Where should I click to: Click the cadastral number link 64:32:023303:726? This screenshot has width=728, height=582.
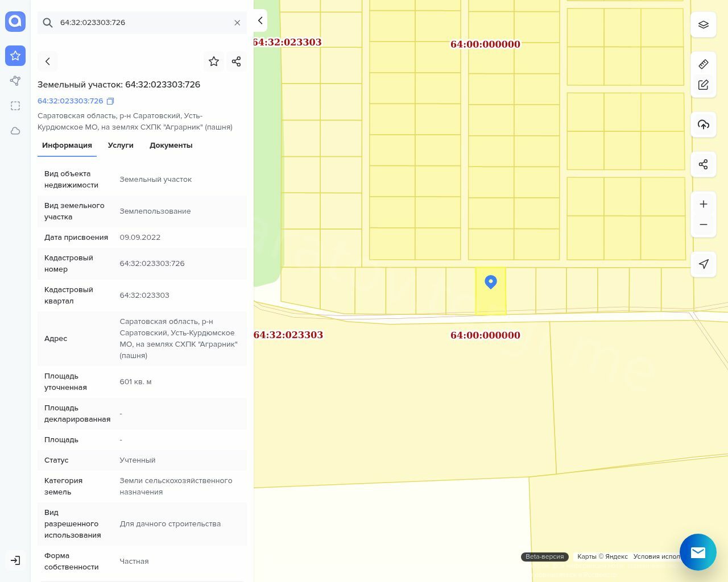(70, 101)
